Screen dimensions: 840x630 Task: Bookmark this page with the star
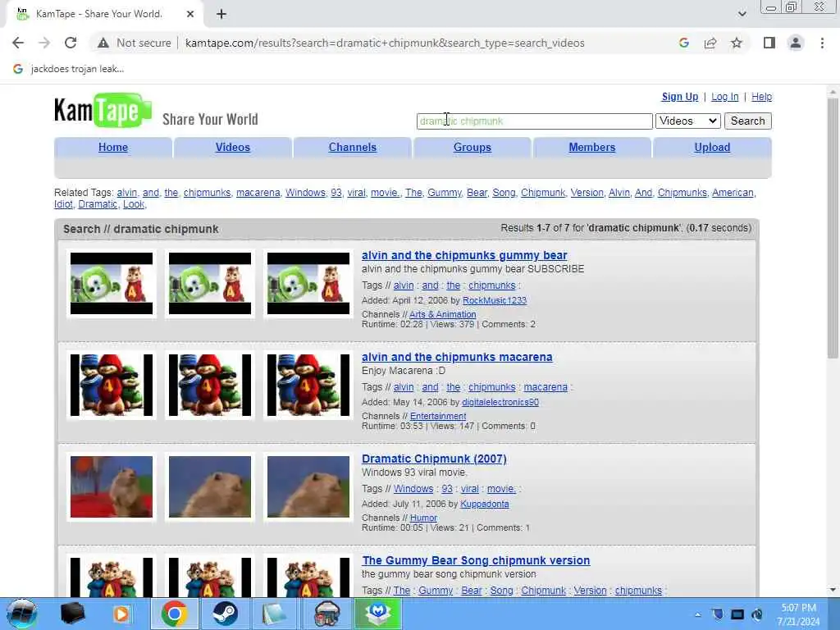pos(737,43)
